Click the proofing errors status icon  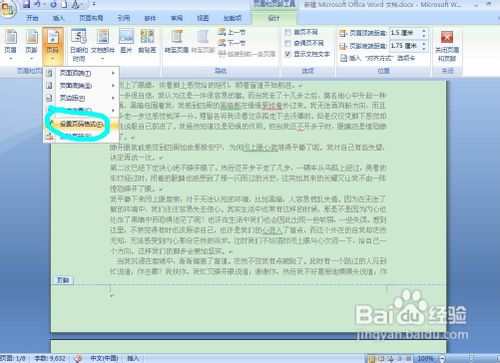pos(79,358)
